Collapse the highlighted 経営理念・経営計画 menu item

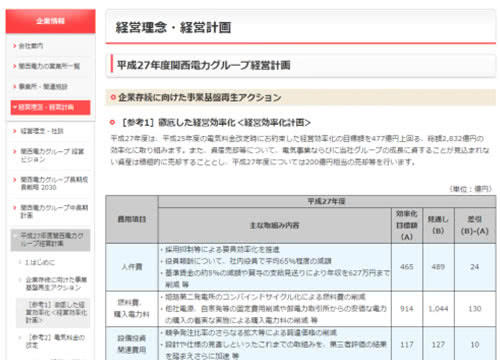click(x=50, y=107)
